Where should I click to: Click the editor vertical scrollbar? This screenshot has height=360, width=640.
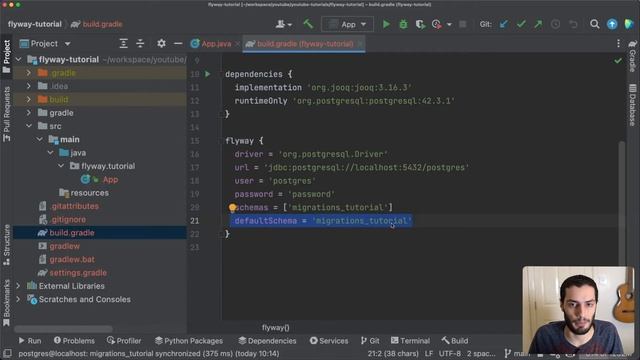[x=622, y=203]
